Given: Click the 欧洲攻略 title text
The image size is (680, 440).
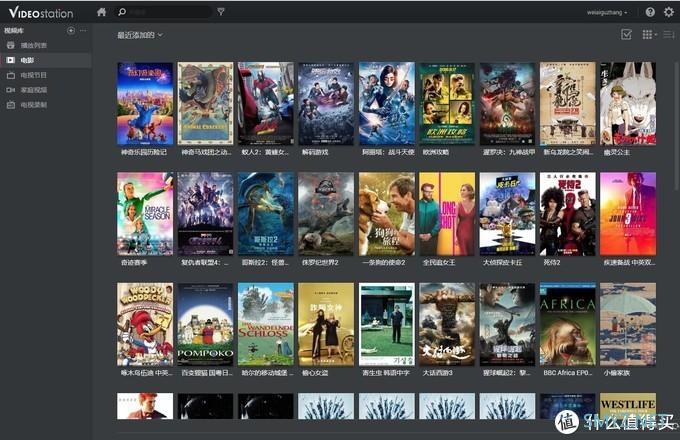Looking at the screenshot, I should [436, 152].
